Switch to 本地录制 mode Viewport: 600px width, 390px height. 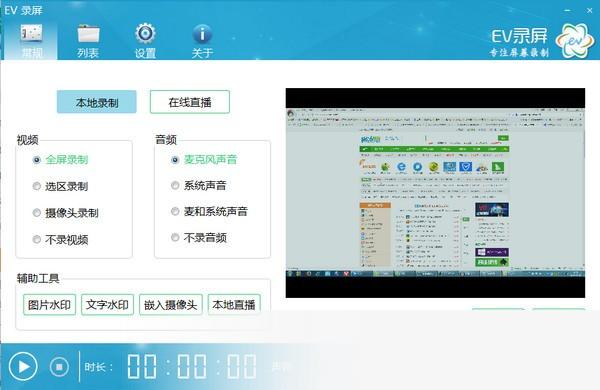coord(97,102)
